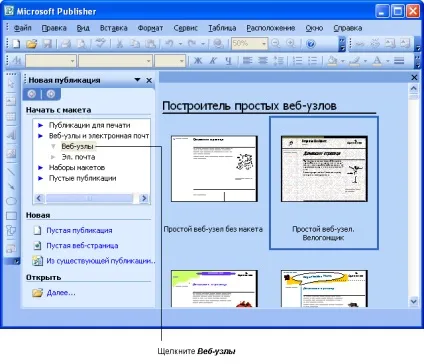Select the Insert Table tool
424x364 pixels.
click(11, 117)
